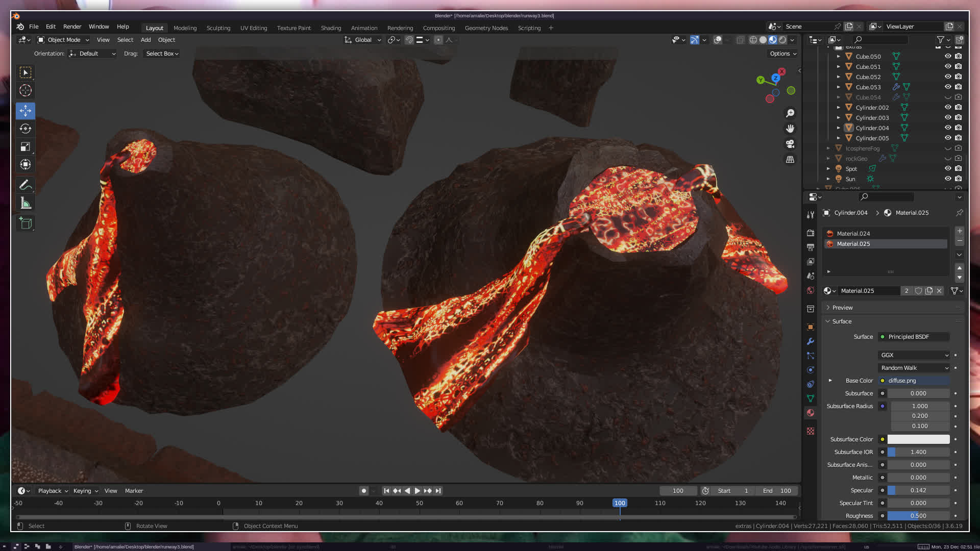Open the Object Mode dropdown
Image resolution: width=980 pixels, height=551 pixels.
(63, 40)
